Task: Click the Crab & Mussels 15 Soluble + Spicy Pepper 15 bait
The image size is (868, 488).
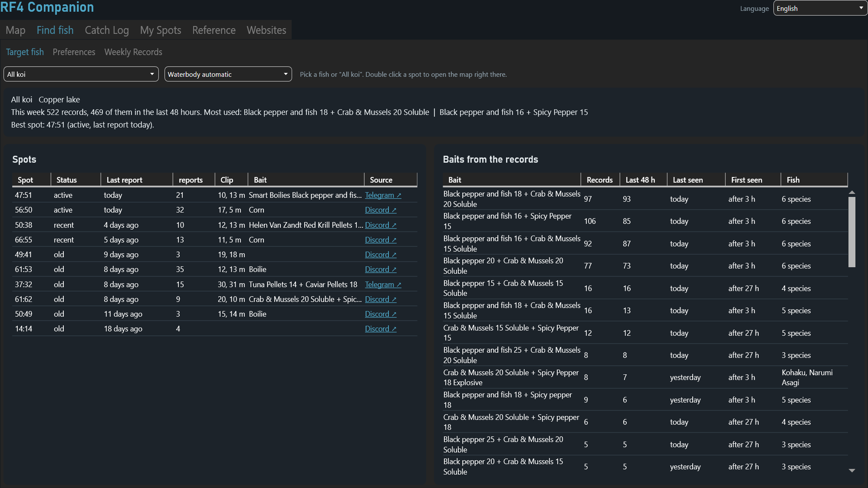Action: point(511,333)
